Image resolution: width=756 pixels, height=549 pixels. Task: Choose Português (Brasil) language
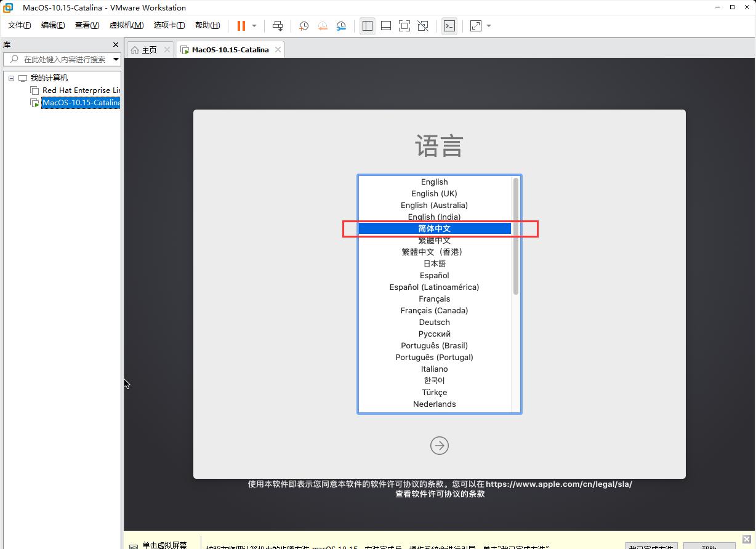[x=435, y=345]
